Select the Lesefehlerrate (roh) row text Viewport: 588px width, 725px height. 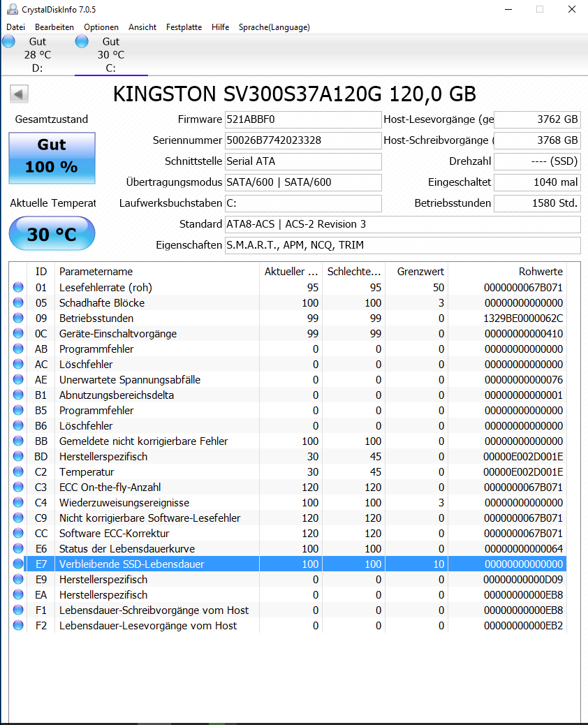click(x=105, y=288)
